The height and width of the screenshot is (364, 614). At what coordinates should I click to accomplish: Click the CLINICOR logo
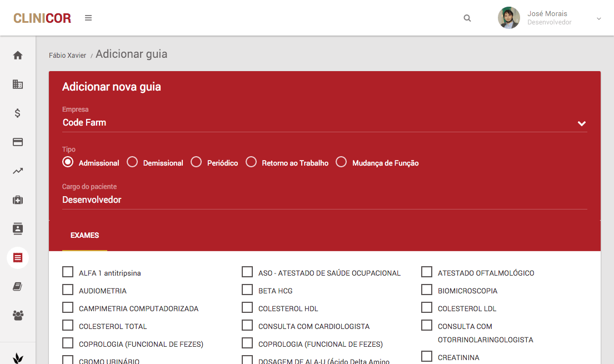42,18
